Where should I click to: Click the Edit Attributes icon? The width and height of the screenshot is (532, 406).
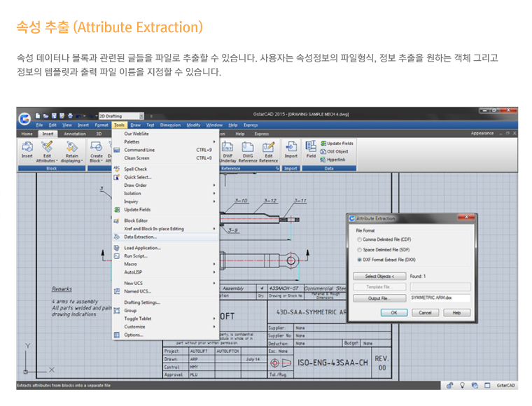click(47, 147)
